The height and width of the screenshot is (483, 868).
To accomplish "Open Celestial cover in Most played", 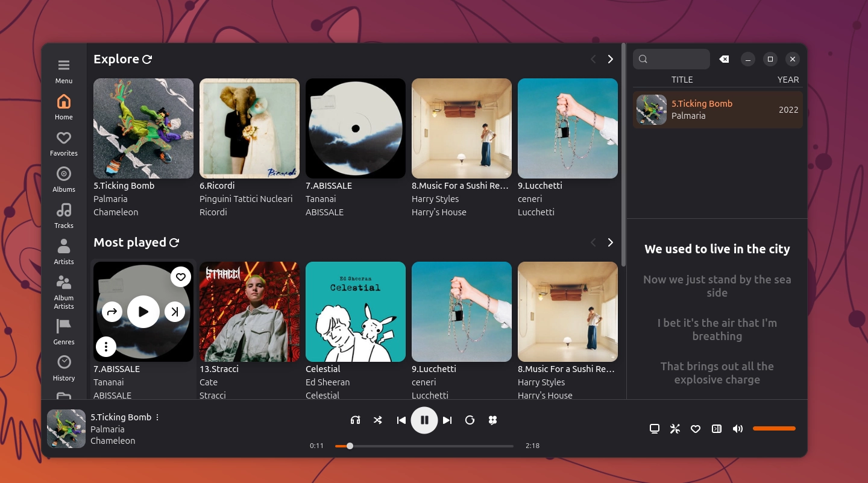I will point(356,312).
